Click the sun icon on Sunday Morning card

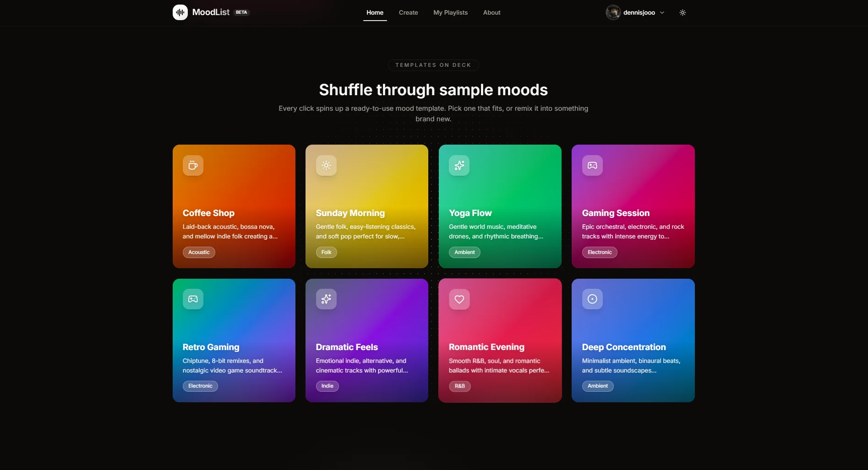(x=326, y=166)
